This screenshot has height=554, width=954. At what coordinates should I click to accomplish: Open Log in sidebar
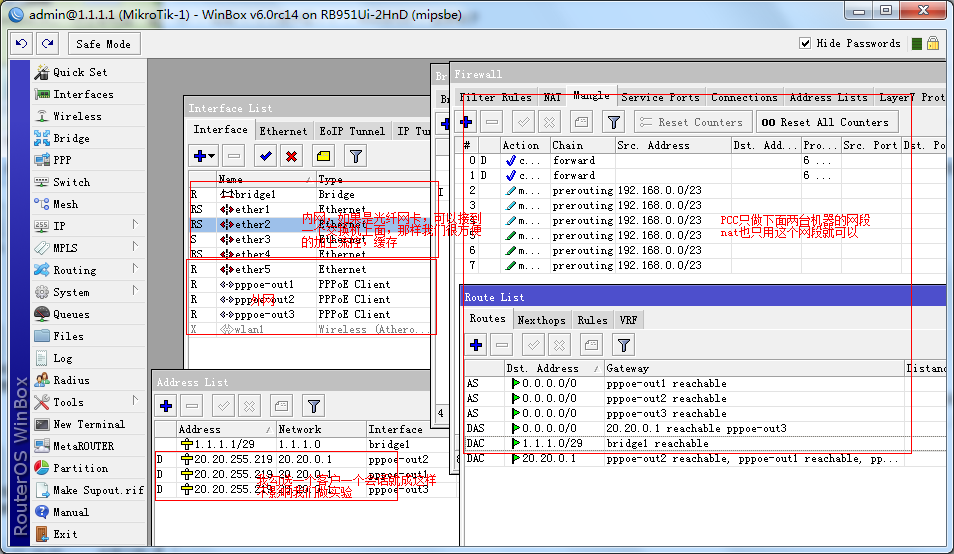pos(62,358)
